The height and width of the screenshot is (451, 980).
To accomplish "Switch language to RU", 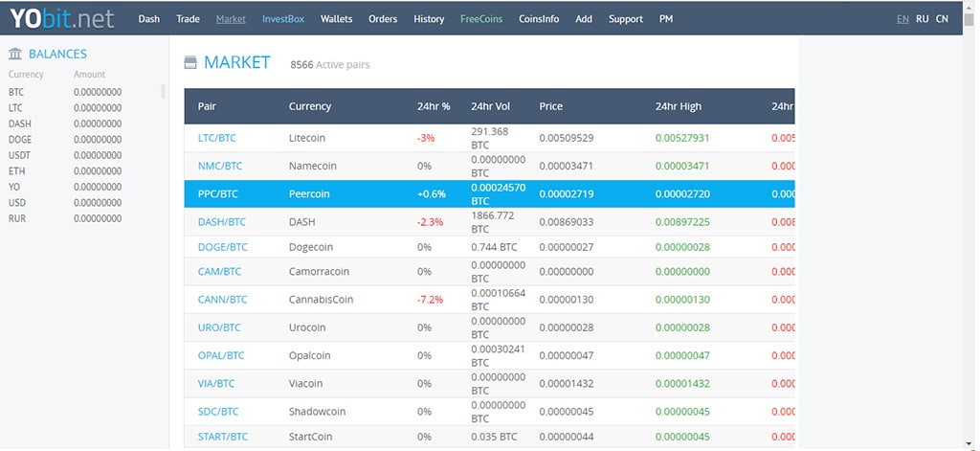I will [922, 19].
